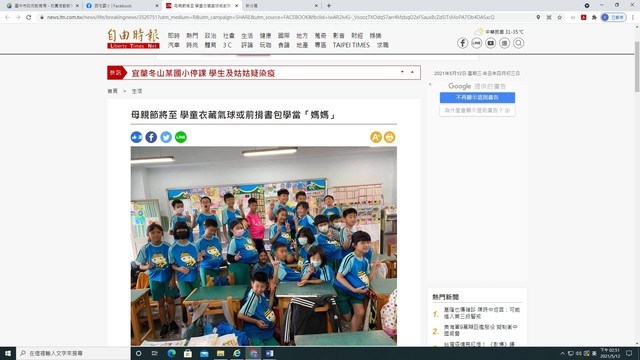Open the TAIPEI TIMES menu item
This screenshot has width=640, height=360.
pyautogui.click(x=351, y=45)
